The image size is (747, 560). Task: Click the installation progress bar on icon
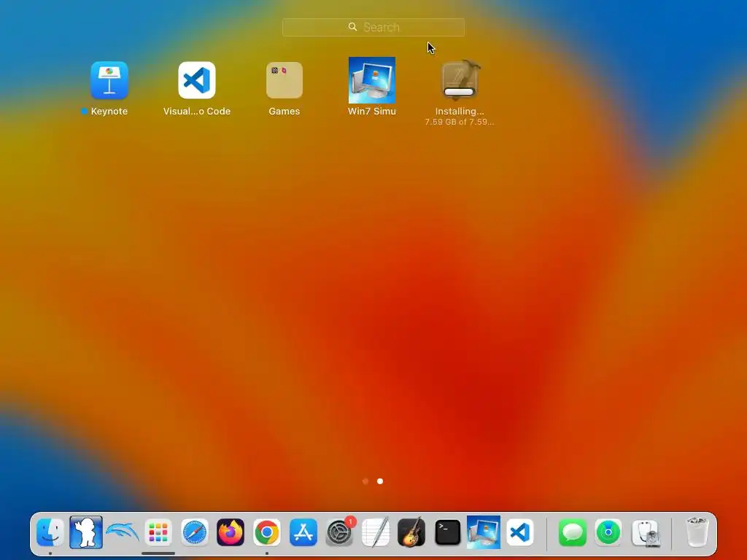click(459, 92)
